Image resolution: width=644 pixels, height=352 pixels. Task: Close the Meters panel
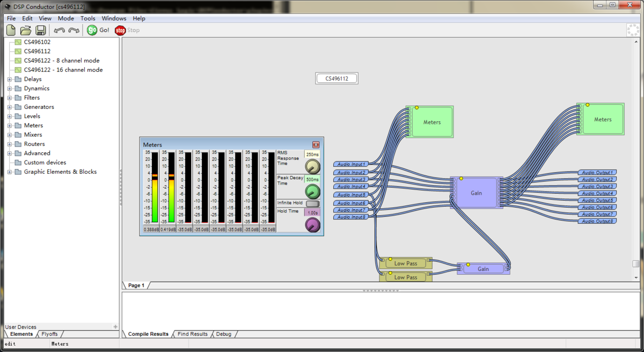[x=316, y=145]
